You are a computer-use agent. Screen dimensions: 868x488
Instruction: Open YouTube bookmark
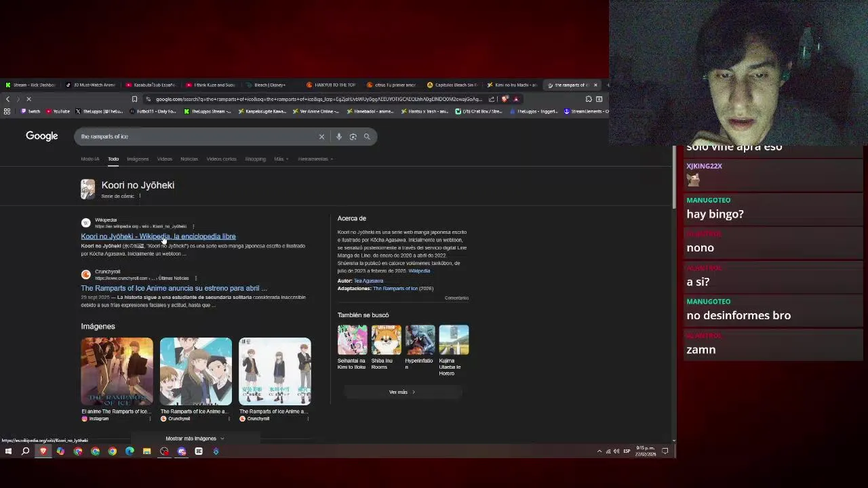(58, 111)
